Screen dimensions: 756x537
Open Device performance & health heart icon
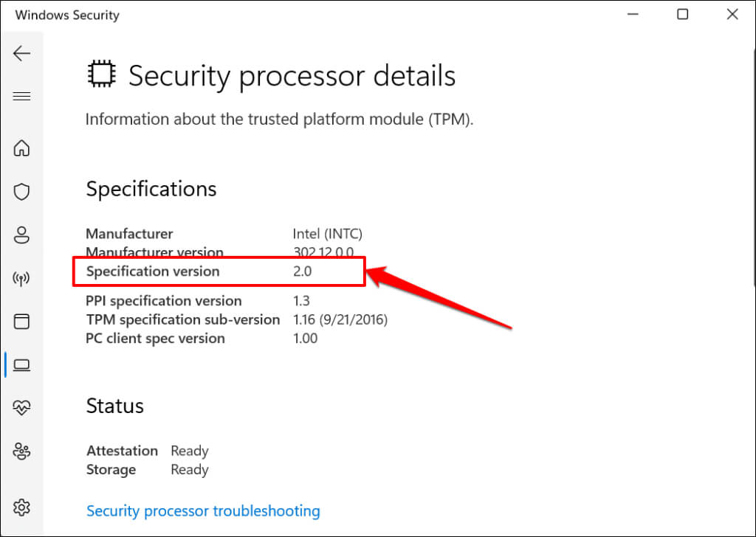pyautogui.click(x=22, y=407)
